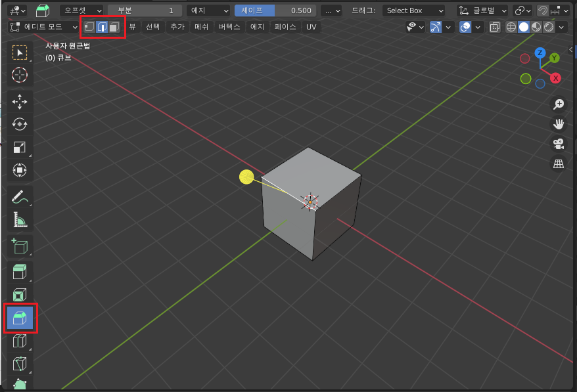Select the Scale tool

point(20,148)
